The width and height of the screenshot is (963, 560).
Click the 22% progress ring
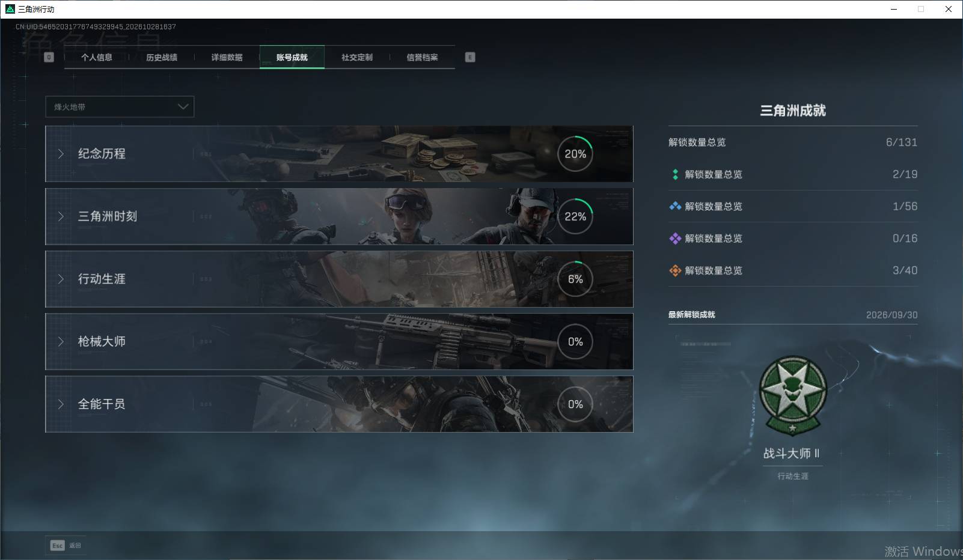point(575,216)
